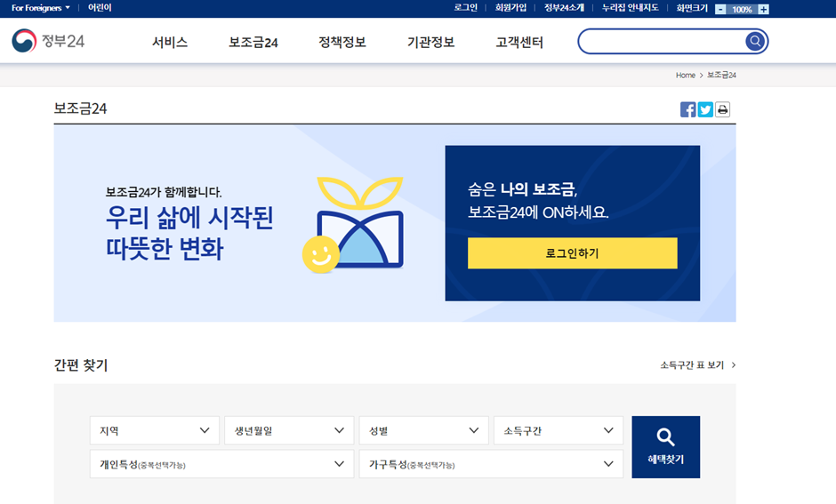Click 소득구간 표 보기 link

pos(698,365)
